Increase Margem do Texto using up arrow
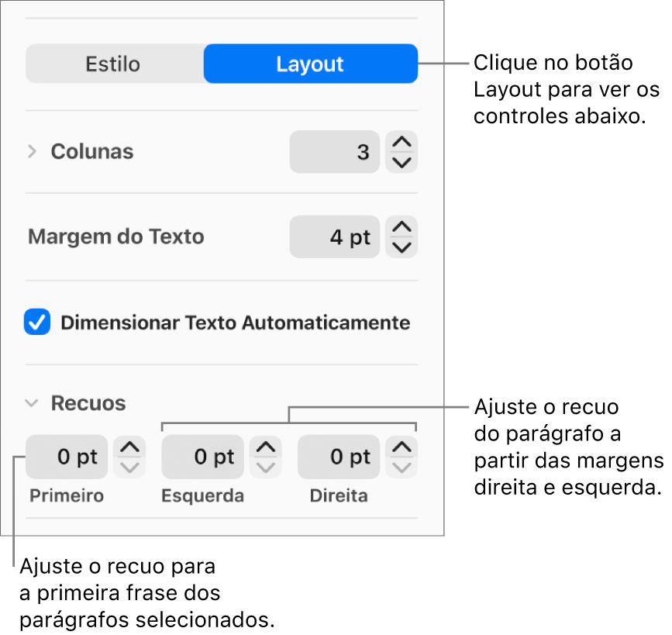Image resolution: width=672 pixels, height=635 pixels. click(401, 226)
